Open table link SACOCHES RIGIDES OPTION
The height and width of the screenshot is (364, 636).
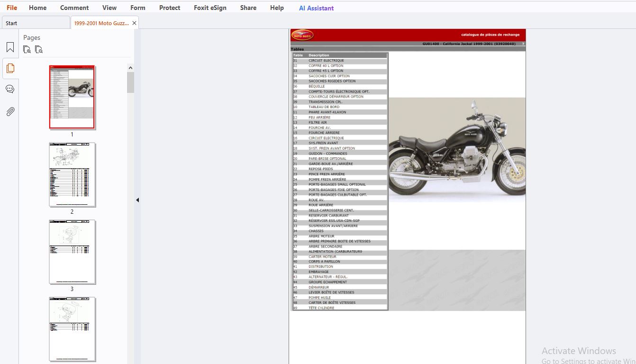click(x=332, y=81)
